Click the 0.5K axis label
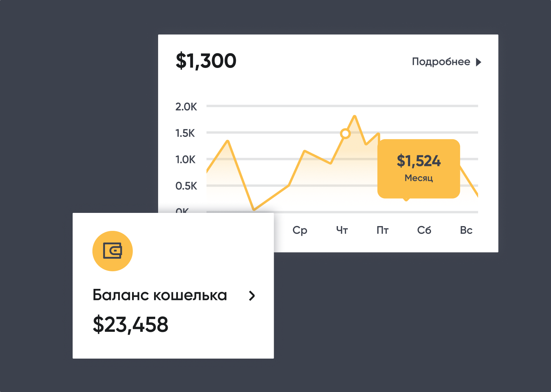This screenshot has width=551, height=392. [186, 186]
